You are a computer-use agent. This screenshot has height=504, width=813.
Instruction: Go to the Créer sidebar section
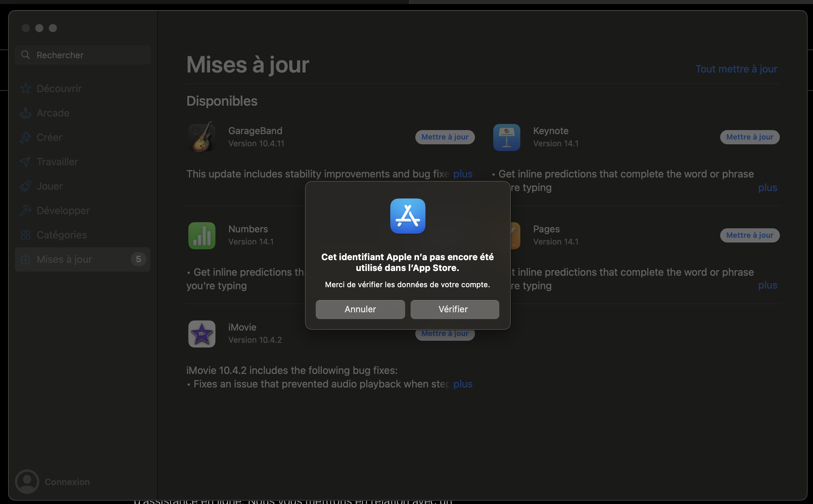coord(49,137)
